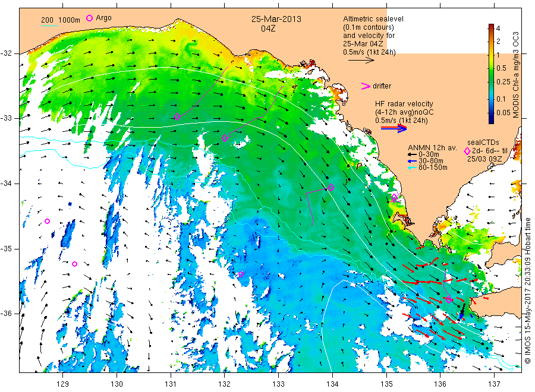Click the IMOS copyright timestamp text

point(527,290)
